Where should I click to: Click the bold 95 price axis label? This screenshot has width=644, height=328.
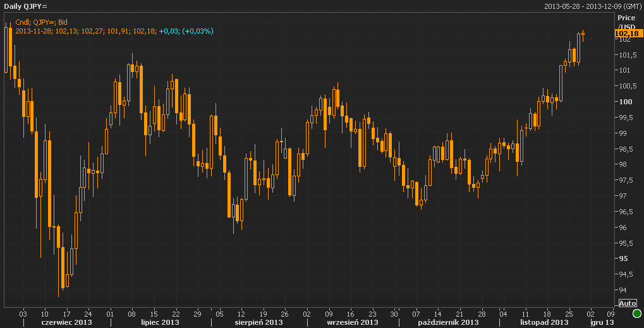pyautogui.click(x=624, y=258)
